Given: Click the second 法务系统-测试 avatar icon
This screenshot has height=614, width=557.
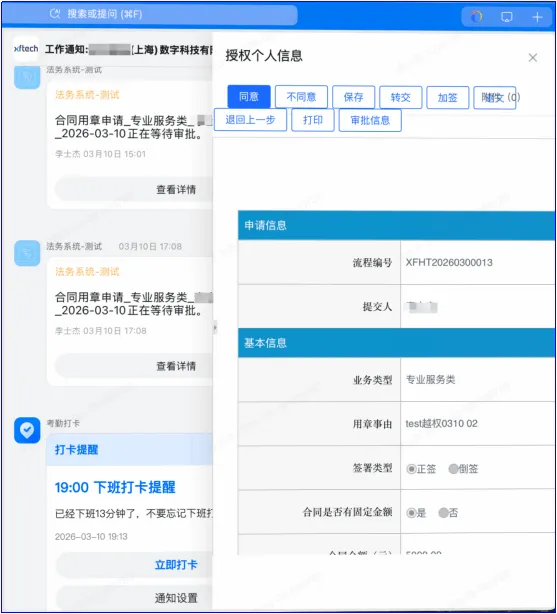Looking at the screenshot, I should (x=27, y=253).
